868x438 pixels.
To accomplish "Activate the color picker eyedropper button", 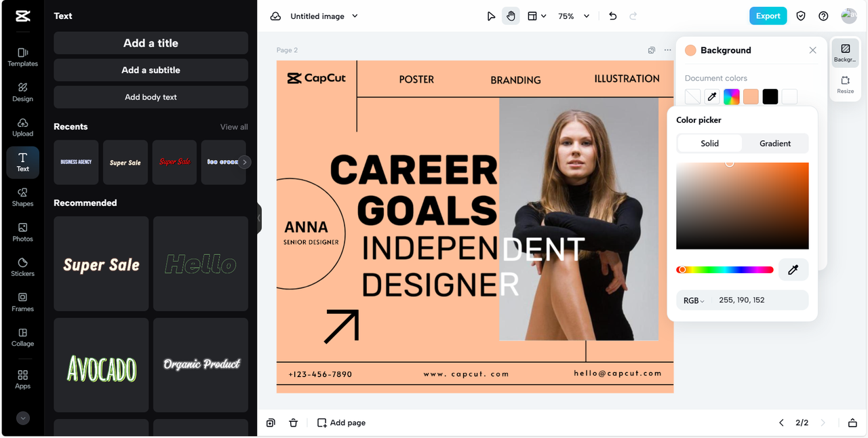I will [793, 270].
